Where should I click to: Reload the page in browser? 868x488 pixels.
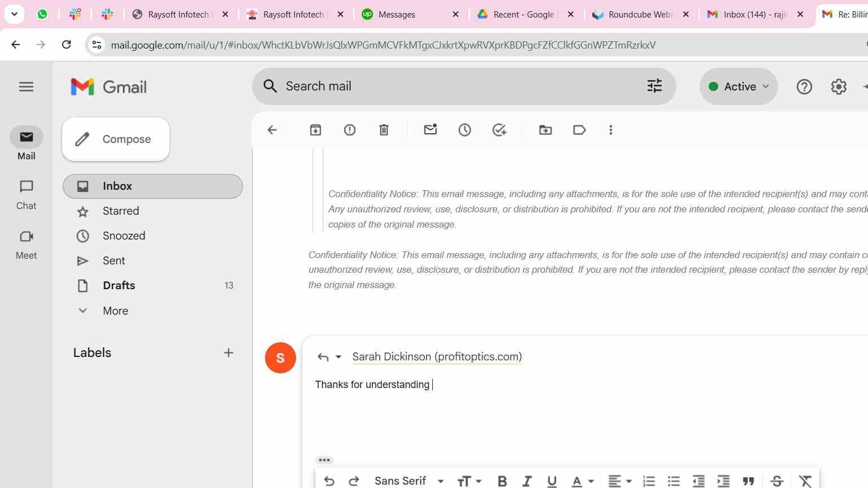pyautogui.click(x=66, y=45)
